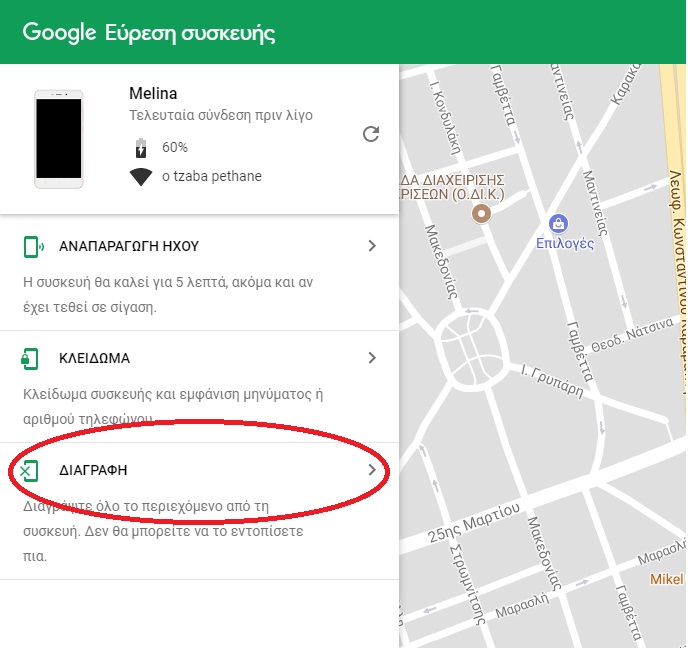
Task: Click the ΔΙΑΧΕΙΡΙΣΗΣ organization label on map
Action: [452, 186]
